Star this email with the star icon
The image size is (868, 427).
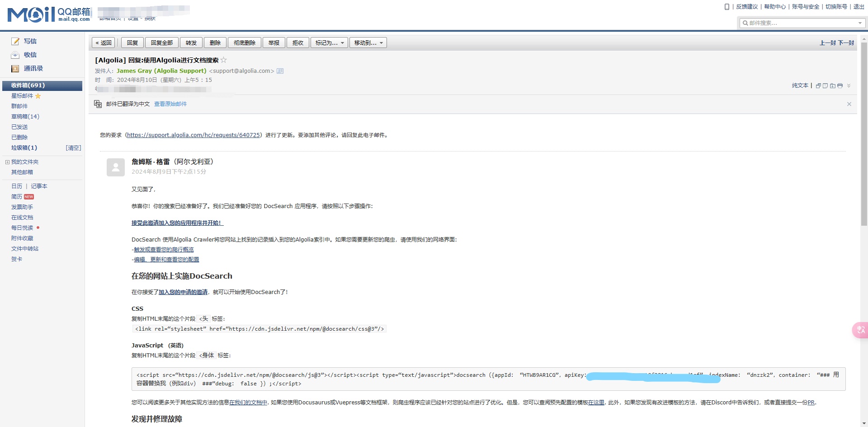click(x=224, y=60)
